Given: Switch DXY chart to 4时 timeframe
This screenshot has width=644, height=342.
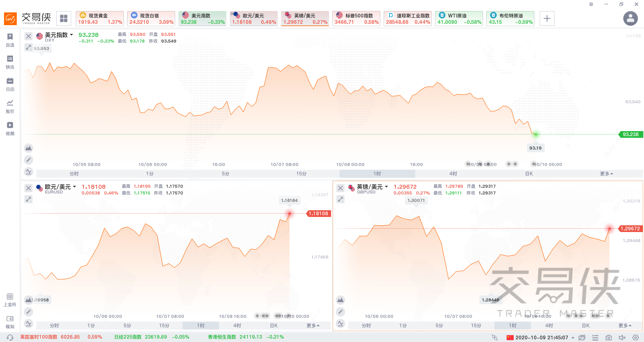Looking at the screenshot, I should coord(453,174).
